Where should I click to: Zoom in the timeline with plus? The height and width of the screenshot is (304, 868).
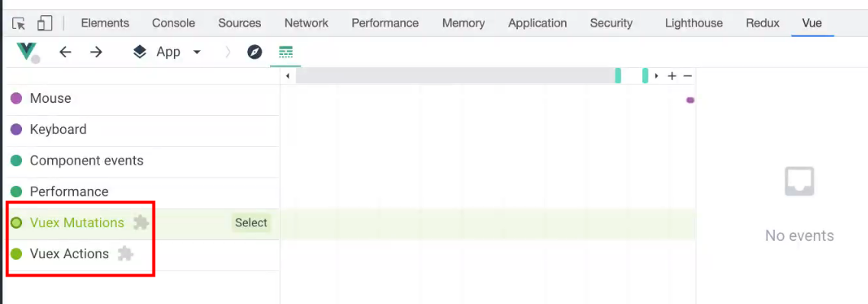(x=672, y=76)
